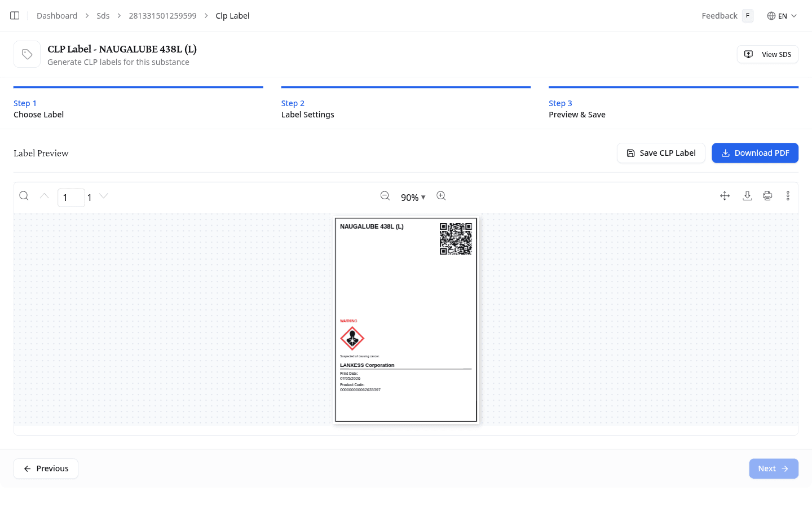Click the health hazard pictogram
Viewport: 812px width, 508px height.
tap(352, 339)
